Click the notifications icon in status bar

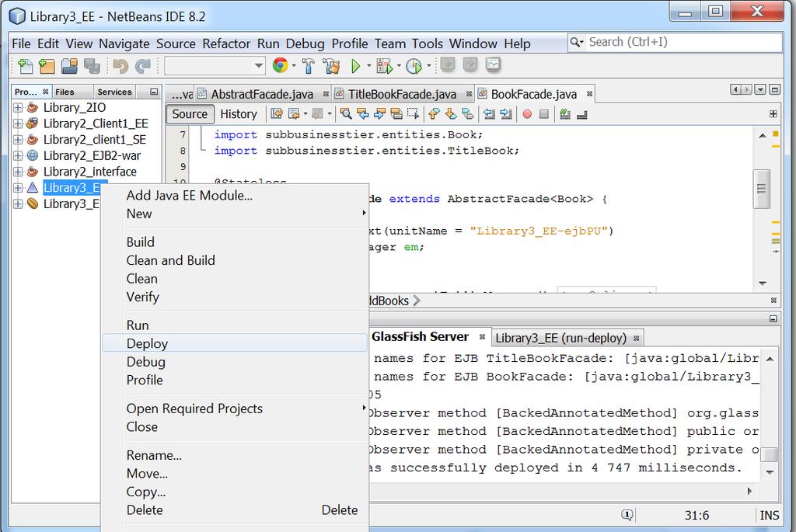pyautogui.click(x=627, y=515)
